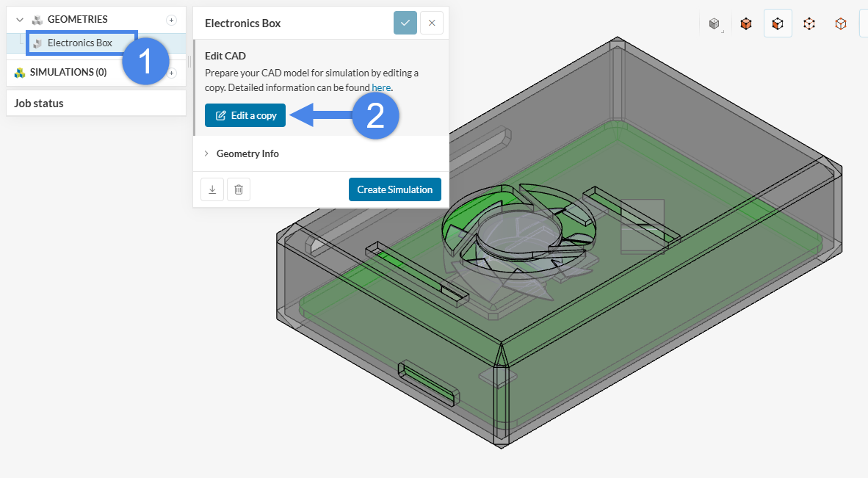Click the download geometry icon

click(x=212, y=189)
